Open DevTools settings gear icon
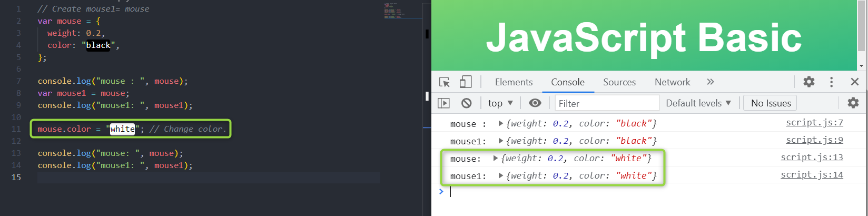 click(x=809, y=82)
